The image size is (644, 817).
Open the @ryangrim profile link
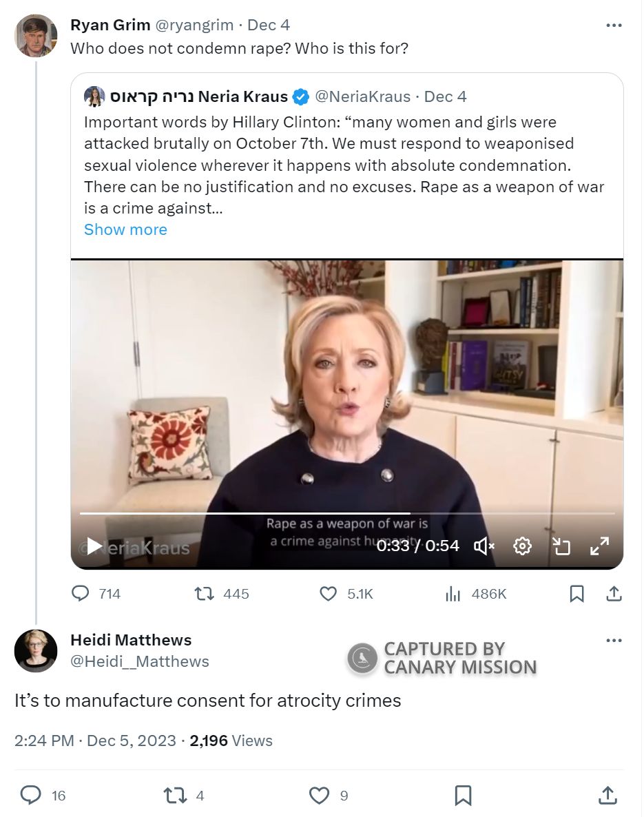click(x=195, y=25)
